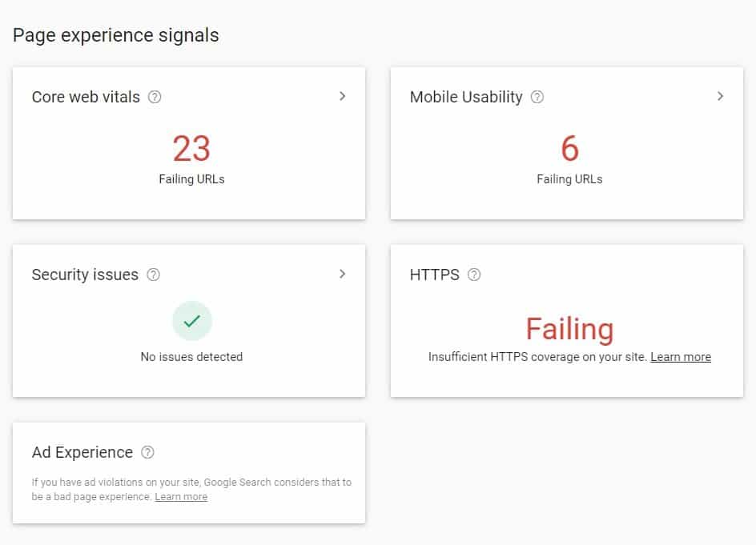This screenshot has height=545, width=756.
Task: Open Mobile Usability details via chevron arrow
Action: [720, 96]
